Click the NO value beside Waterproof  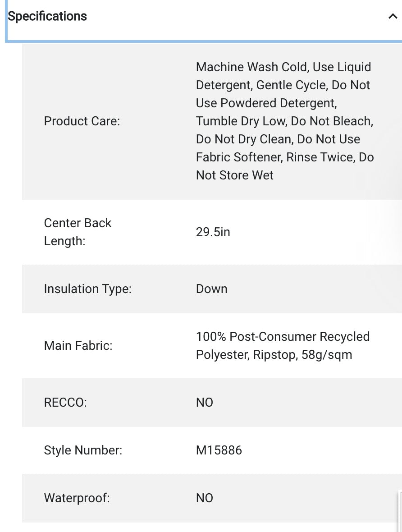click(205, 498)
